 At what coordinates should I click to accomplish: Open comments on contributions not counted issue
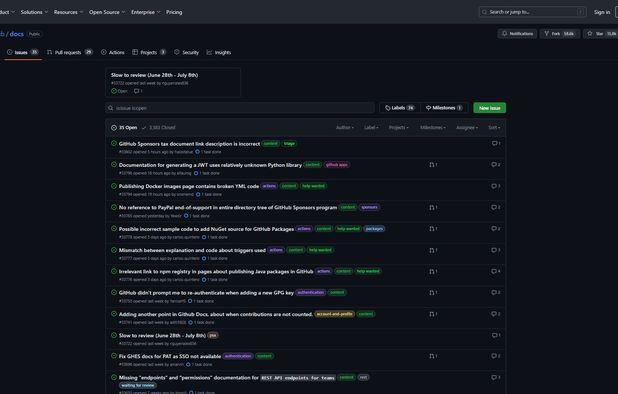[x=496, y=314]
